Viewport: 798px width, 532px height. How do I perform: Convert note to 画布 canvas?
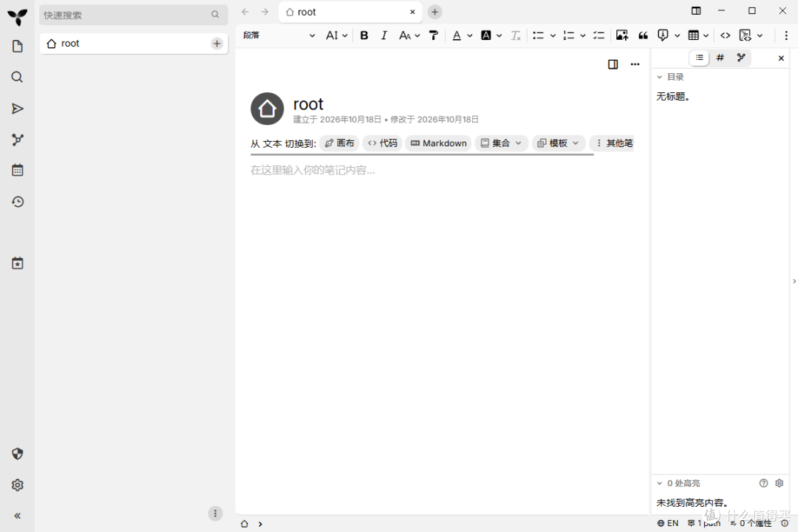pyautogui.click(x=339, y=143)
